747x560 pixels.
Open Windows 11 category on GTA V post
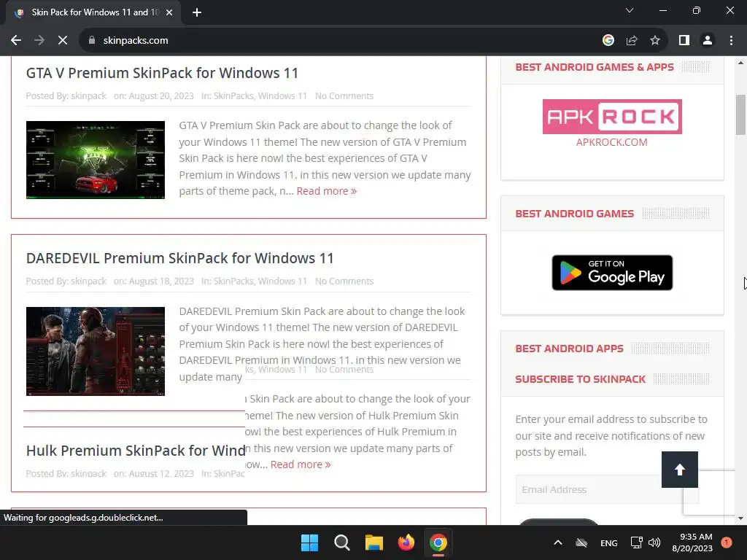point(282,96)
